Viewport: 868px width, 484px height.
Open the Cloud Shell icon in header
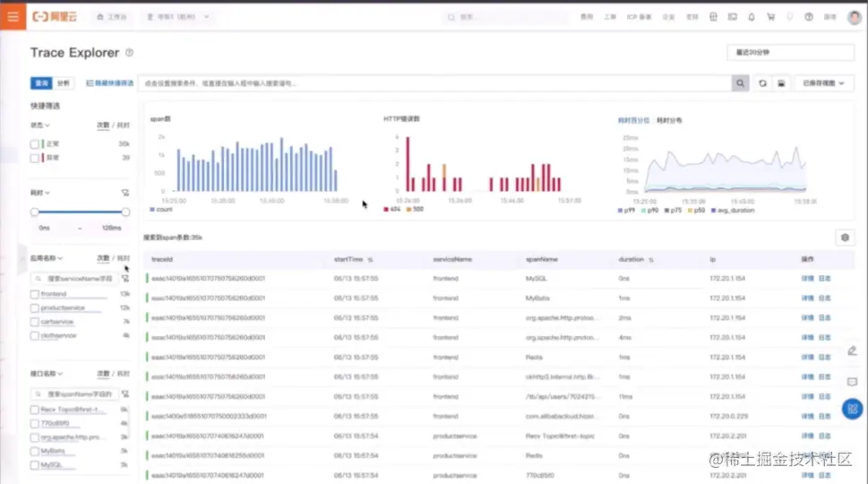pyautogui.click(x=714, y=17)
